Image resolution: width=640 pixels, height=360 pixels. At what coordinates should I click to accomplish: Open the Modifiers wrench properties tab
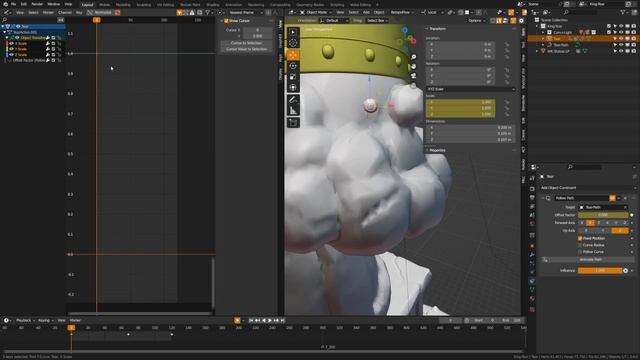click(x=532, y=254)
